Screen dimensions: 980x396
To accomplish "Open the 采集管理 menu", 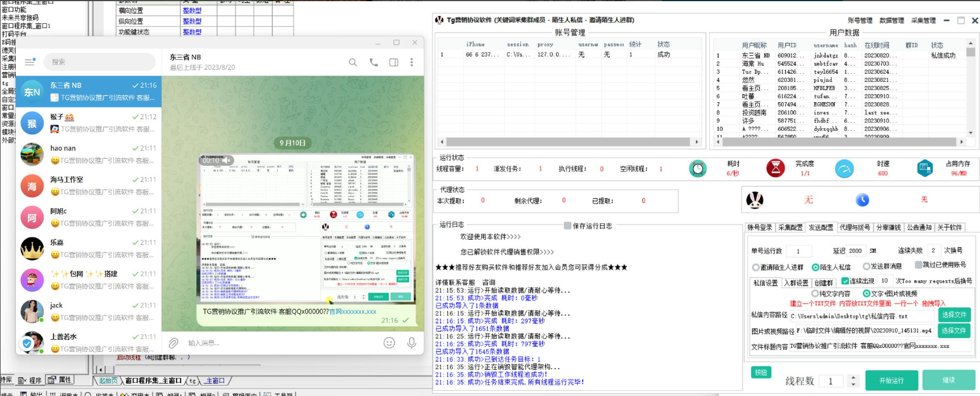I will click(923, 20).
